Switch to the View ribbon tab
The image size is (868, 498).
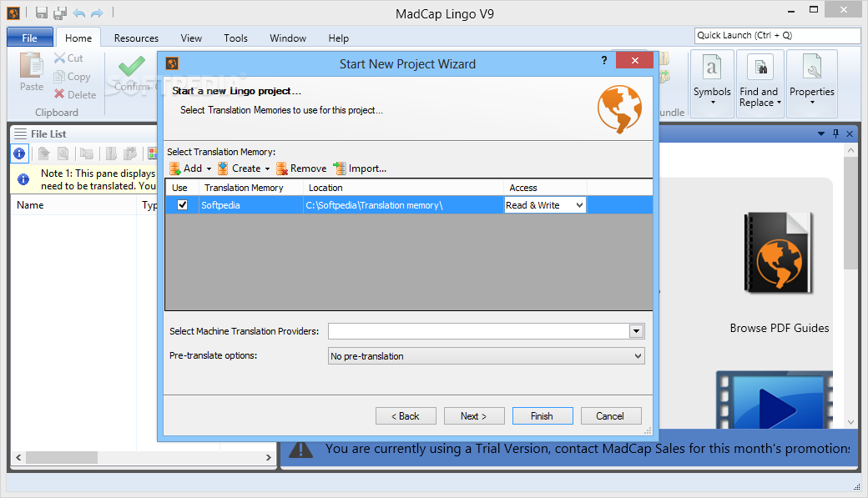[191, 38]
